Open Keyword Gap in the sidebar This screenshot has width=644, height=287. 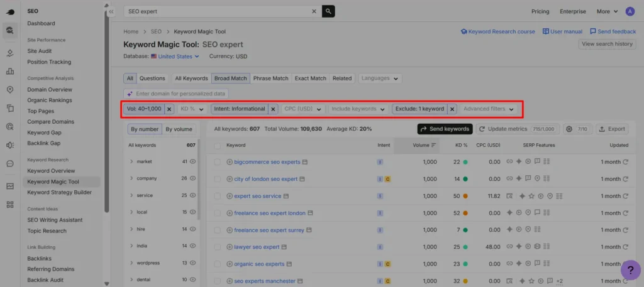click(46, 133)
